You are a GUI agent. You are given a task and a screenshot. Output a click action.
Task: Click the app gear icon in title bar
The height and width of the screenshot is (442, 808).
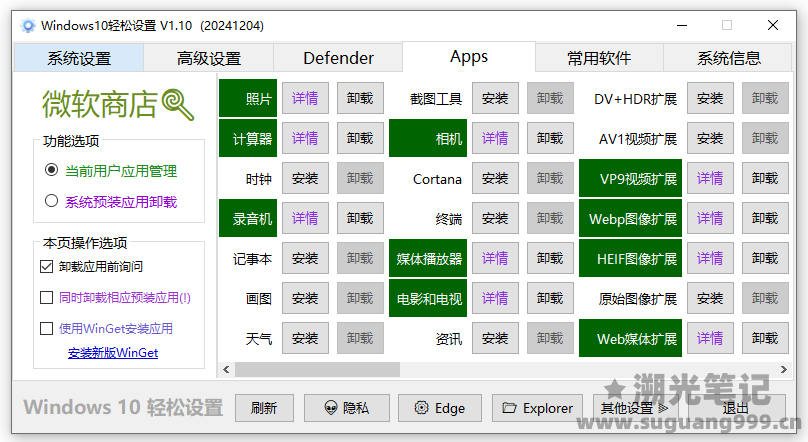pyautogui.click(x=28, y=25)
